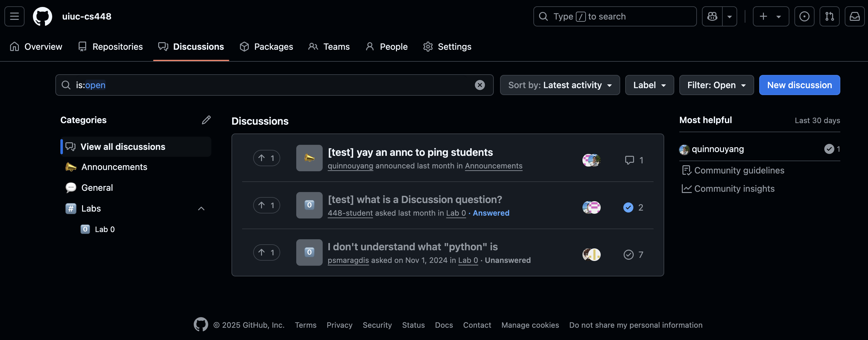Collapse the Labs category section
The image size is (868, 340).
pyautogui.click(x=201, y=208)
